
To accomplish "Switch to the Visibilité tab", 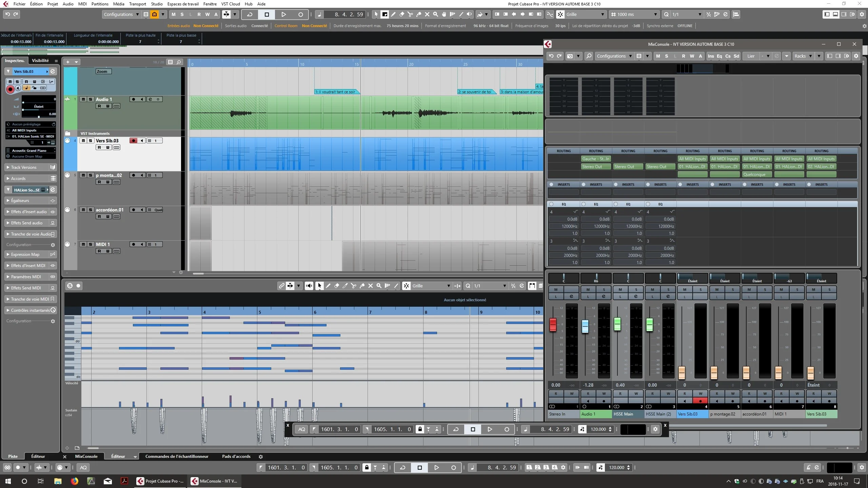I will [40, 61].
